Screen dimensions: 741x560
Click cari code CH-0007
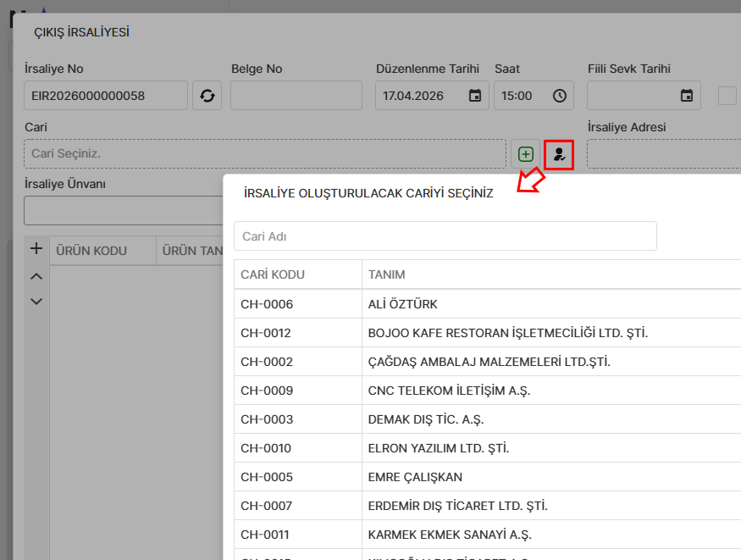[x=267, y=506]
